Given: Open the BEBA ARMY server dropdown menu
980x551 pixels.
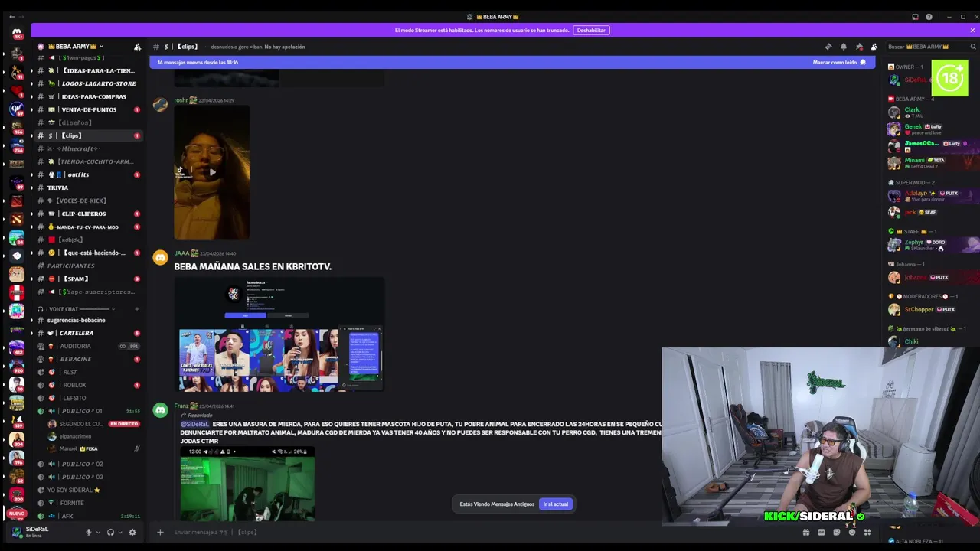Looking at the screenshot, I should 75,47.
